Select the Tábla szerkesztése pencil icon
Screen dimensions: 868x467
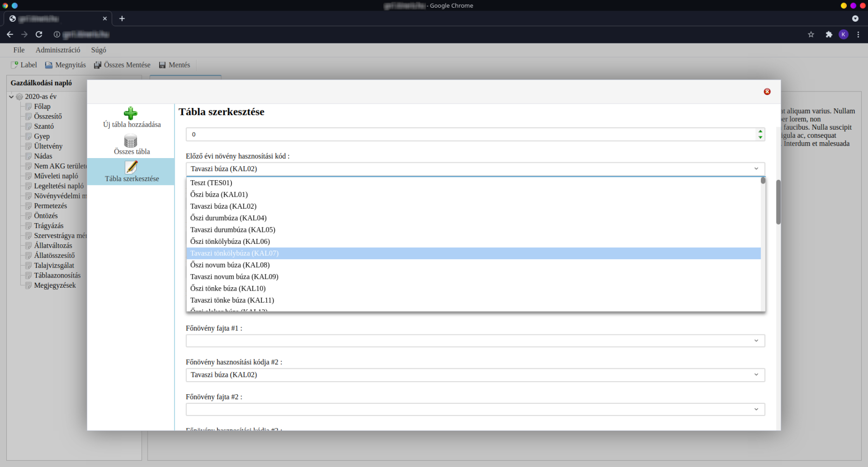131,167
